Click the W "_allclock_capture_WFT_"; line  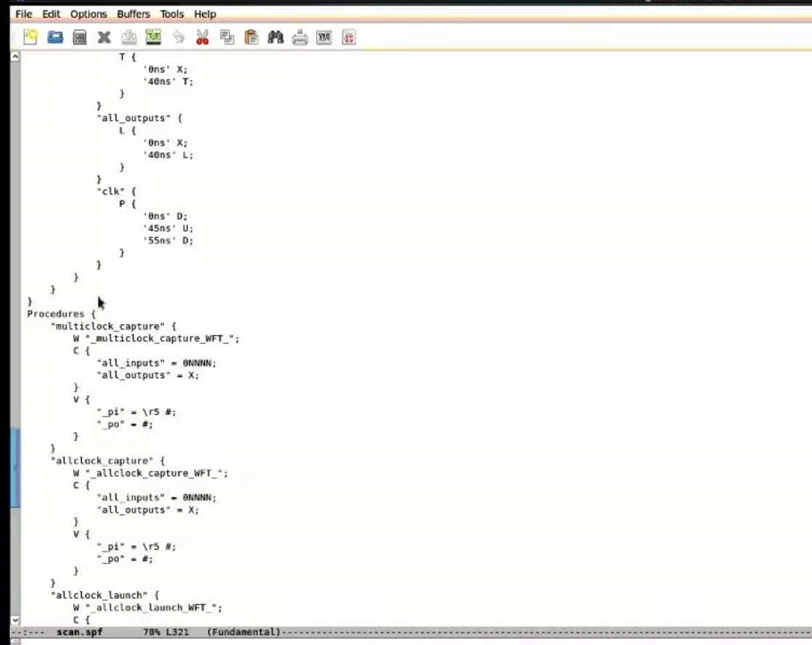pyautogui.click(x=150, y=473)
